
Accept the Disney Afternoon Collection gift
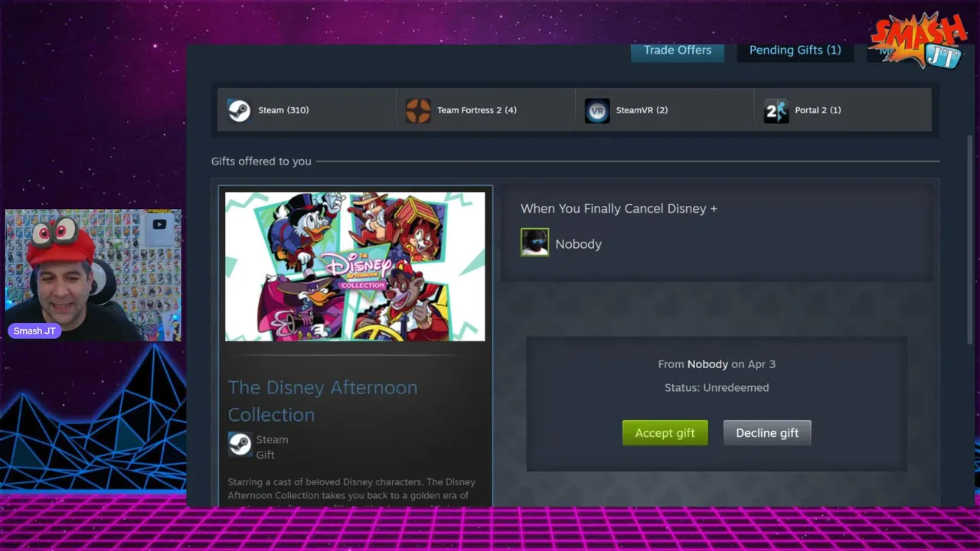[x=665, y=433]
